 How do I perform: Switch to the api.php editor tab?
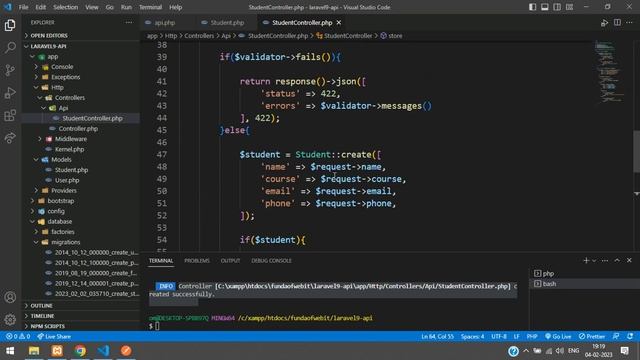point(164,23)
